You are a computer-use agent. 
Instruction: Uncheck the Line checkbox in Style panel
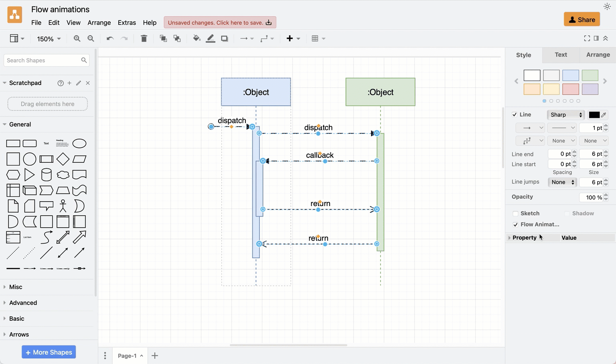[x=515, y=114]
